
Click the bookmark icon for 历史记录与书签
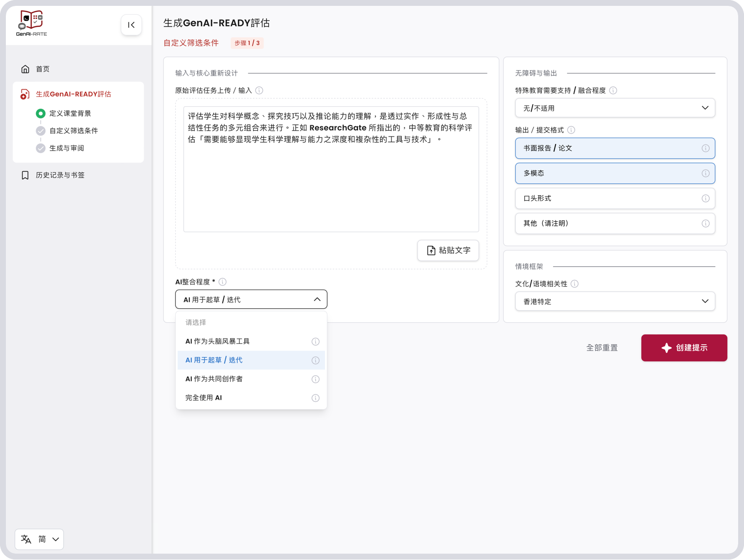(25, 175)
